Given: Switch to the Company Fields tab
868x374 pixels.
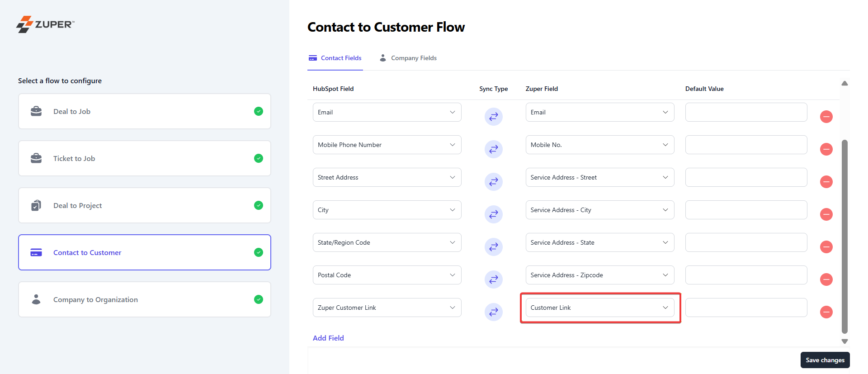Looking at the screenshot, I should 408,58.
